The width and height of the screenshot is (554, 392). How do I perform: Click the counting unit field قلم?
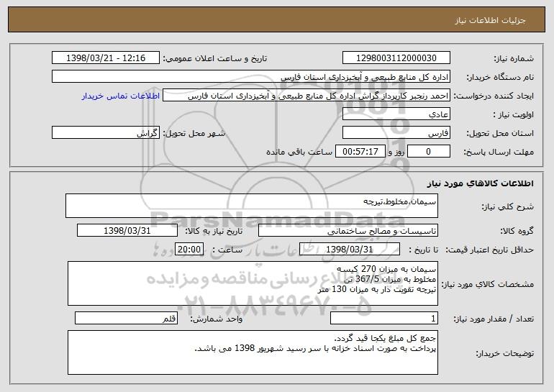(126, 318)
